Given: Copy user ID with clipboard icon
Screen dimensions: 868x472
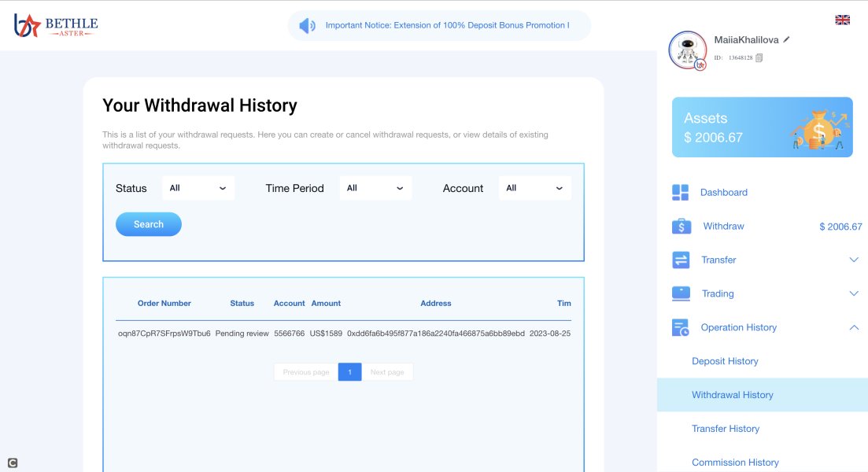Looking at the screenshot, I should pyautogui.click(x=759, y=57).
